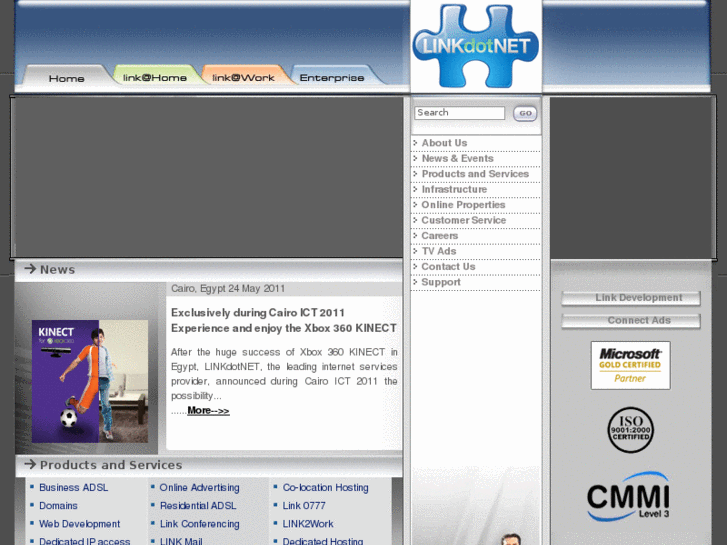Open the Xbox 360 KINECT news headline
727x545 pixels.
point(284,321)
